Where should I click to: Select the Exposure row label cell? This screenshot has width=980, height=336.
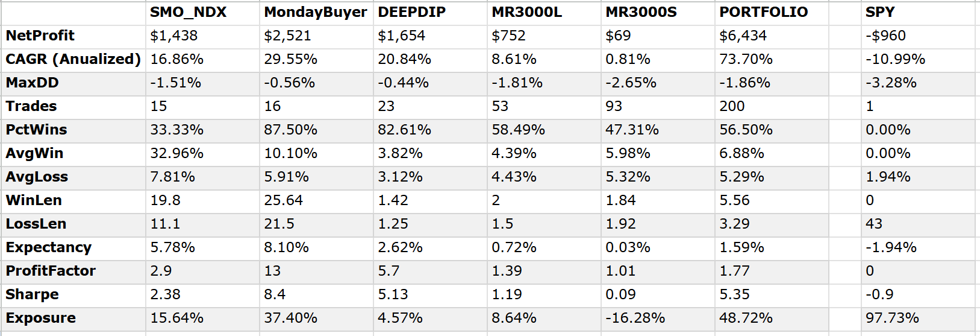pyautogui.click(x=40, y=318)
